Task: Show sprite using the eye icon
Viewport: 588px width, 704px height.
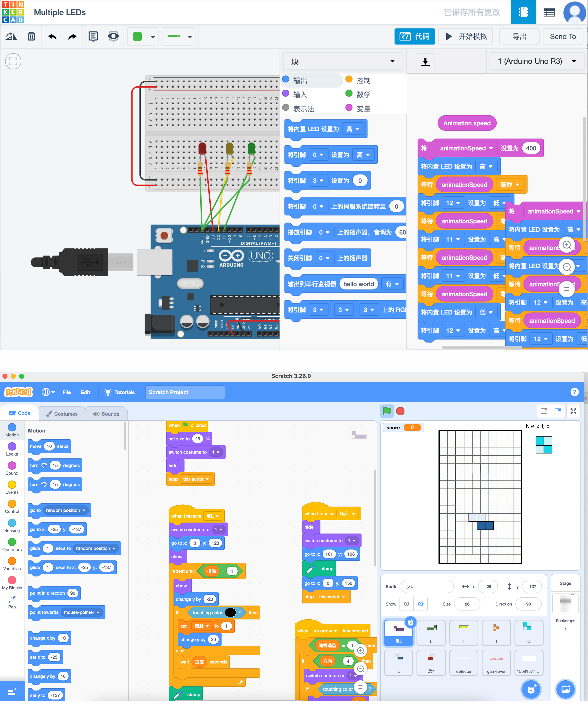Action: pos(406,604)
